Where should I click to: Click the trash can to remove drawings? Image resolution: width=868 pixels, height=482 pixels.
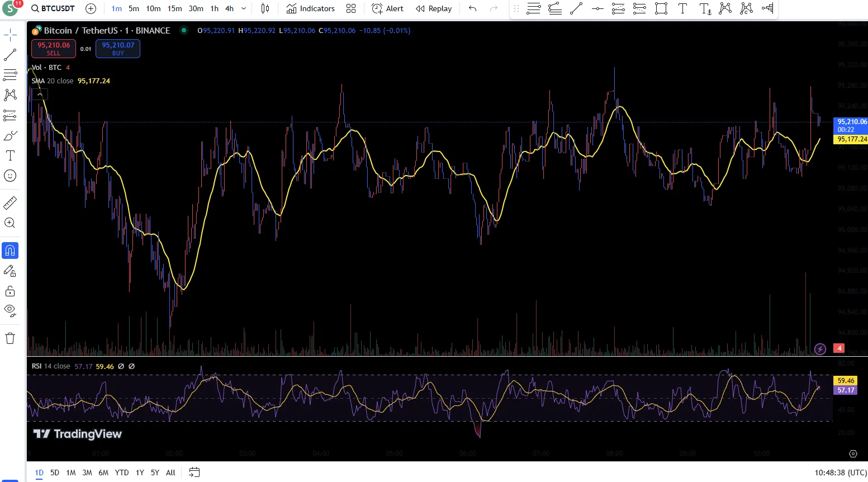tap(10, 338)
